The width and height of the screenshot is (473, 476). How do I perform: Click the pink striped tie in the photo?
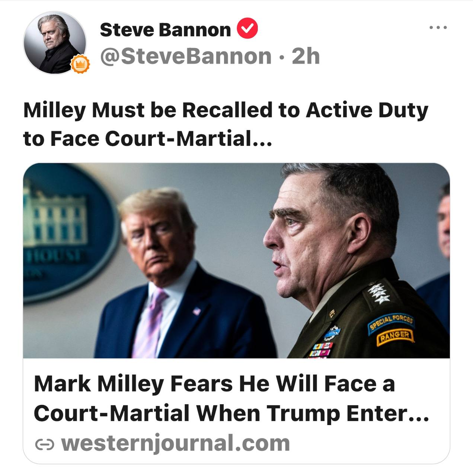pos(150,324)
